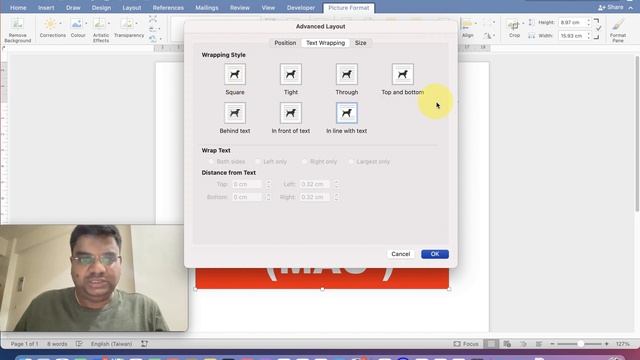Click the zoom in plus icon
This screenshot has width=640, height=360.
coord(607,344)
